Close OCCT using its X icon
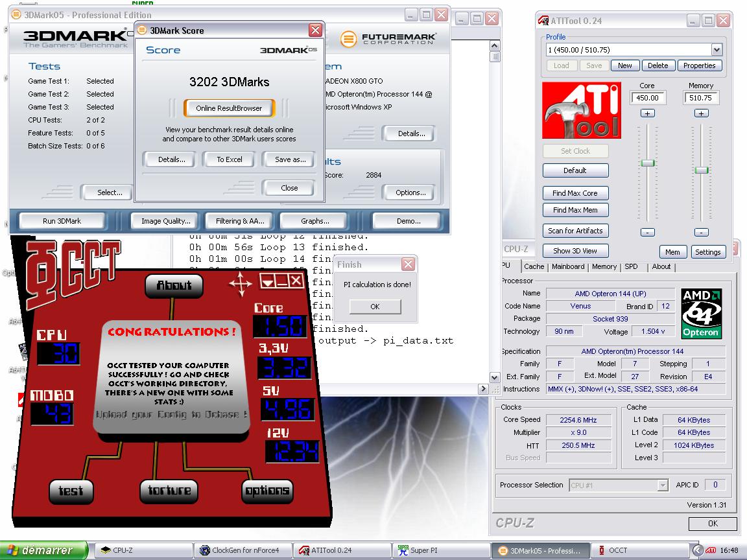Image resolution: width=747 pixels, height=560 pixels. 296,281
